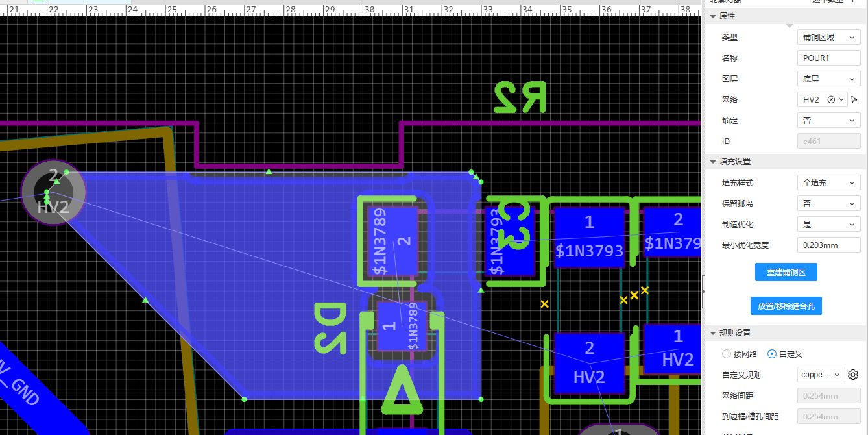Open custom rule settings gear icon
868x435 pixels.
[x=853, y=375]
